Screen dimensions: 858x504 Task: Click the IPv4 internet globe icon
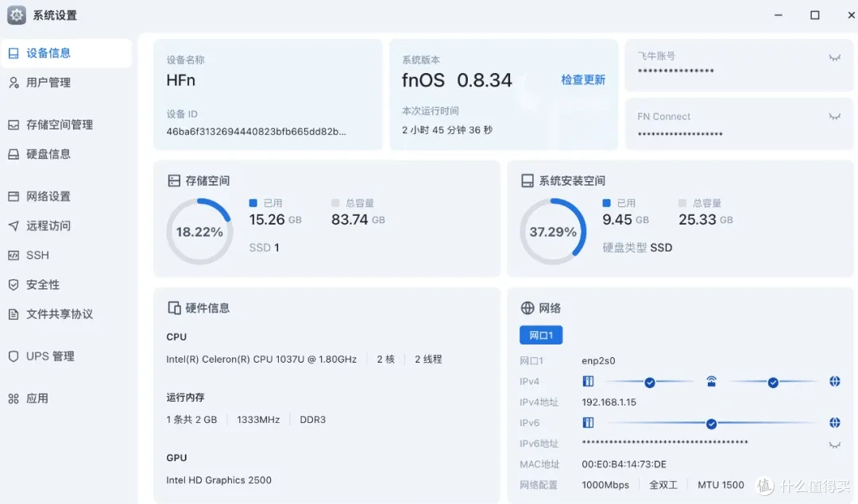[834, 382]
